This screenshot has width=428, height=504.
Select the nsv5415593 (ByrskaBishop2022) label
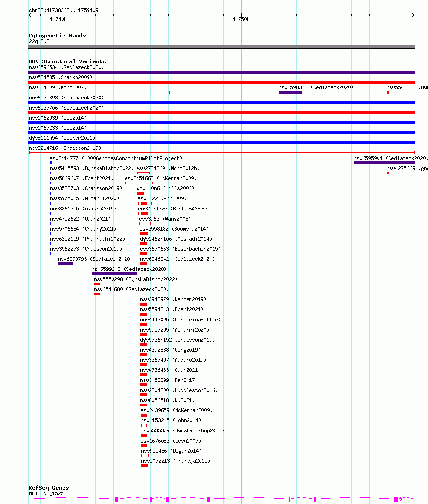tap(92, 169)
